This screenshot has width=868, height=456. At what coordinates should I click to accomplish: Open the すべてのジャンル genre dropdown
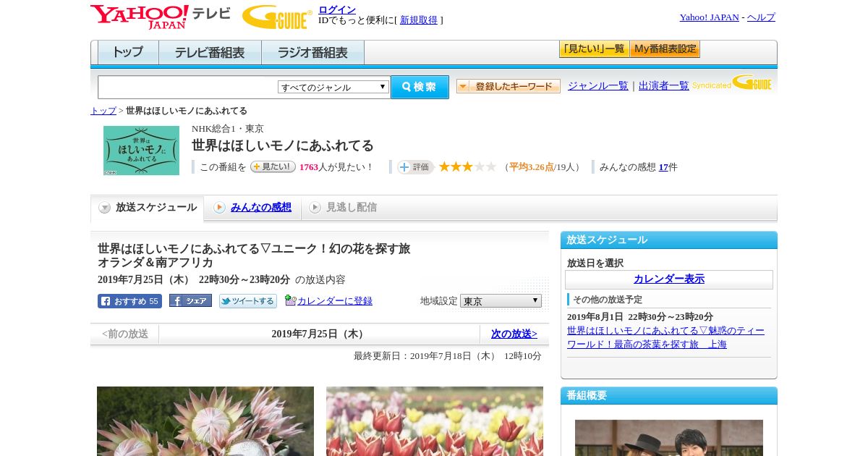click(333, 87)
